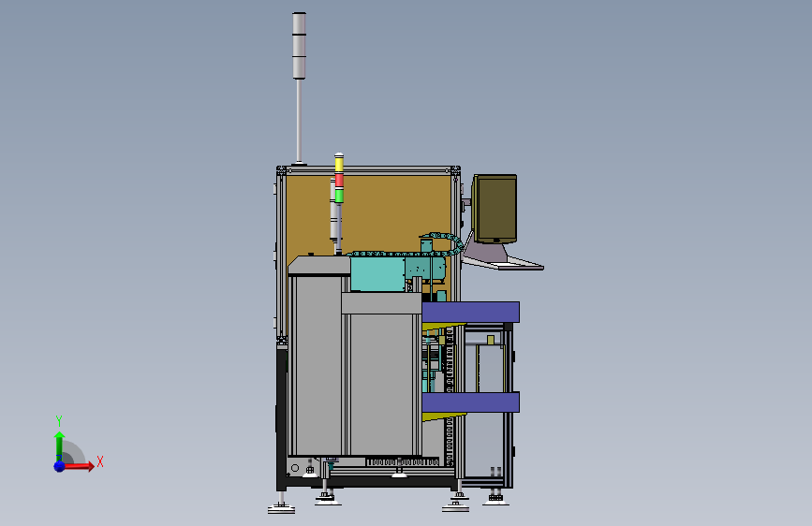Select the teal box module
This screenshot has width=812, height=526.
[x=377, y=274]
